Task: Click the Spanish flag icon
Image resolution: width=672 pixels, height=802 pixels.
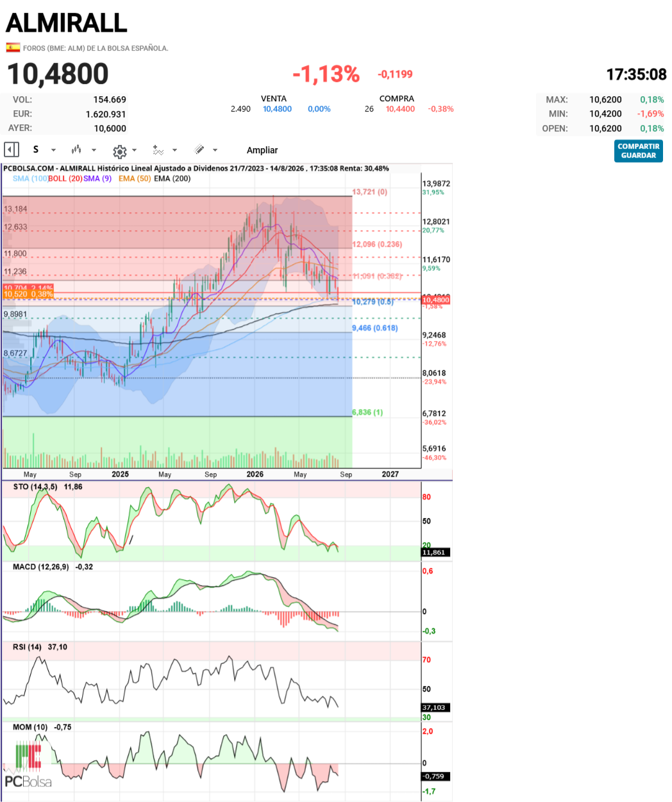Action: click(13, 47)
